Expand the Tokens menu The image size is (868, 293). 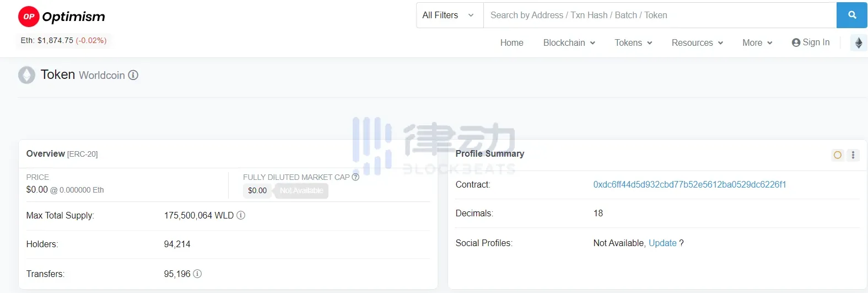633,42
